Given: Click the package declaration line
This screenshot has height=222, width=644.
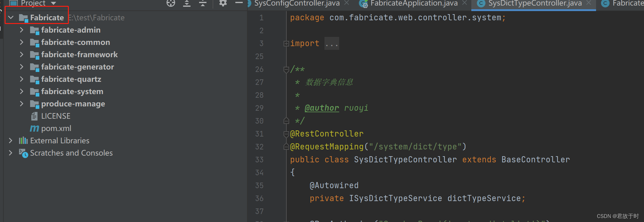Looking at the screenshot, I should pos(398,18).
